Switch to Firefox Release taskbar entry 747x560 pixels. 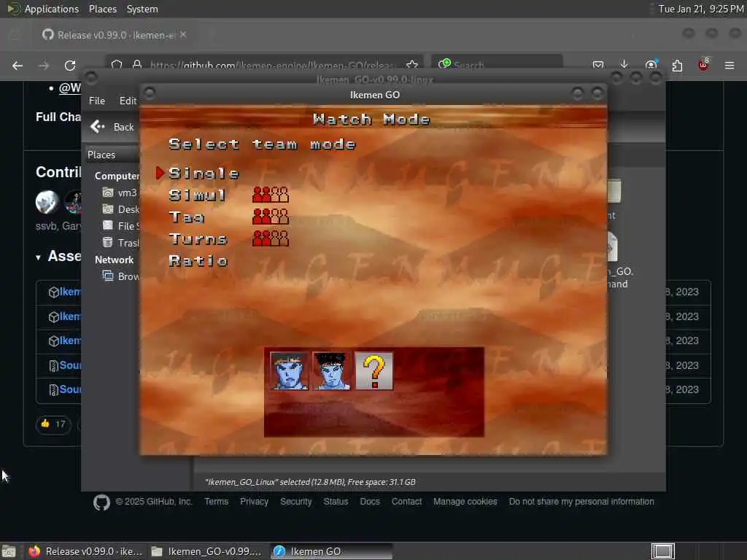point(86,551)
